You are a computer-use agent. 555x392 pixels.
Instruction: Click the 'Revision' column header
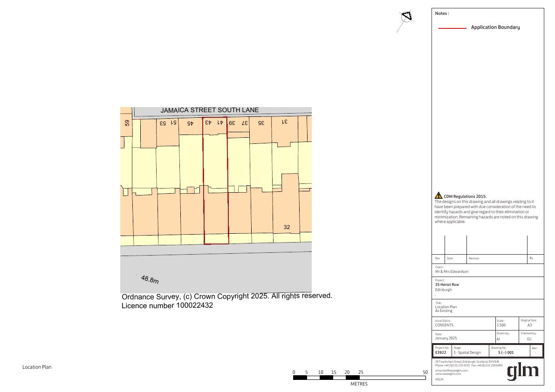coord(474,258)
